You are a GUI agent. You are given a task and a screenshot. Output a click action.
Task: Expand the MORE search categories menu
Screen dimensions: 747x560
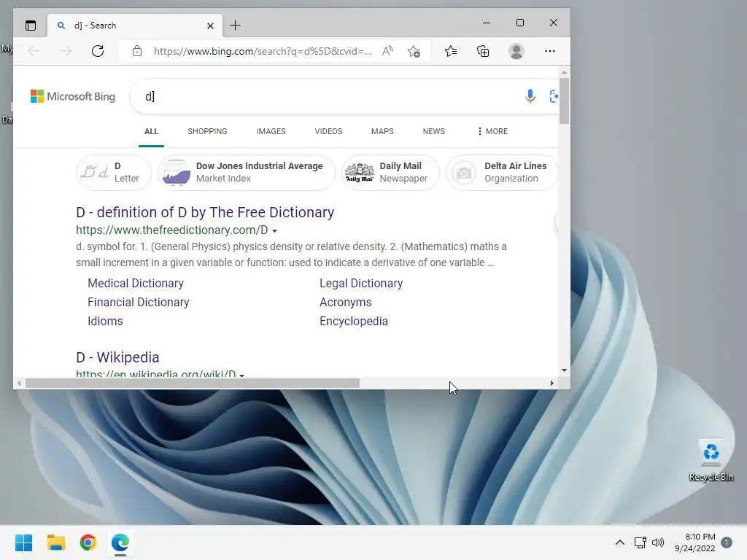pos(492,131)
